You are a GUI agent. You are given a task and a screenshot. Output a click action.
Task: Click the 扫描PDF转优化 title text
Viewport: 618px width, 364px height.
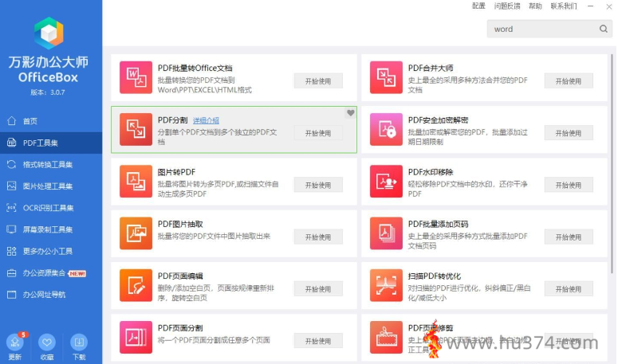[435, 276]
